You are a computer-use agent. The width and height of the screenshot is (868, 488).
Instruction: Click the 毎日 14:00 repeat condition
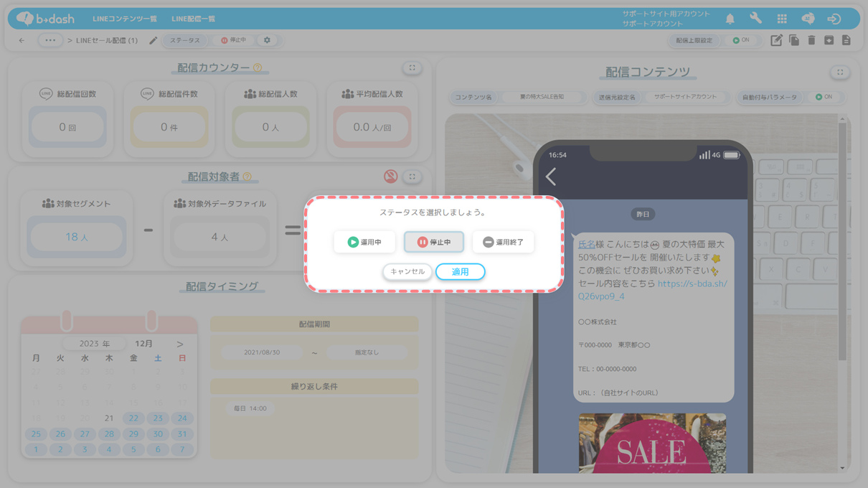[x=250, y=408]
